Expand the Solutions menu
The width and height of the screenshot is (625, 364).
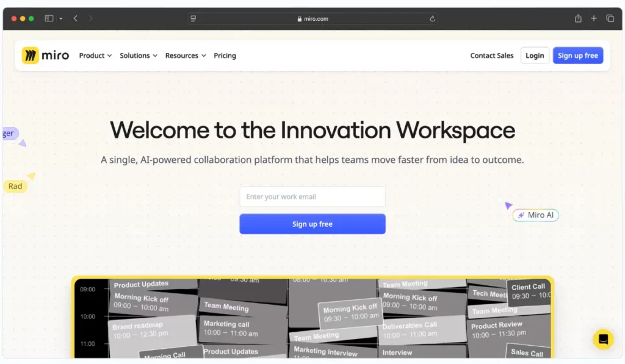(139, 55)
